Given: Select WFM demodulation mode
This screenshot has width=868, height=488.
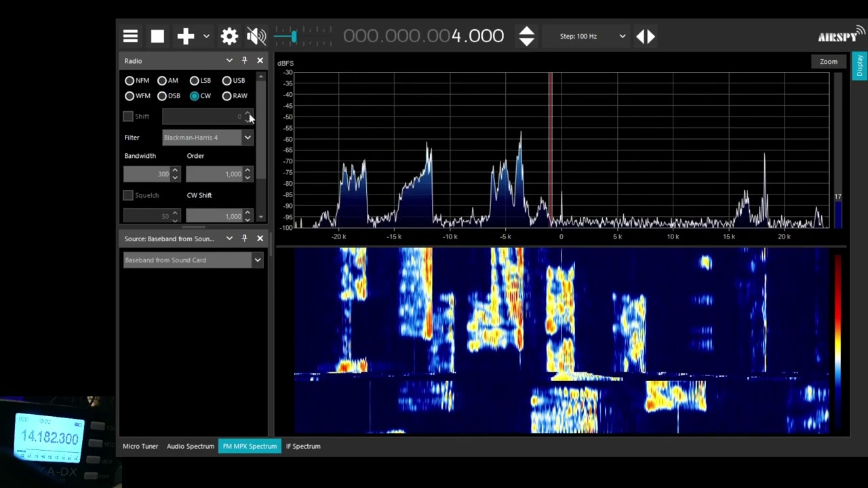Looking at the screenshot, I should 138,96.
